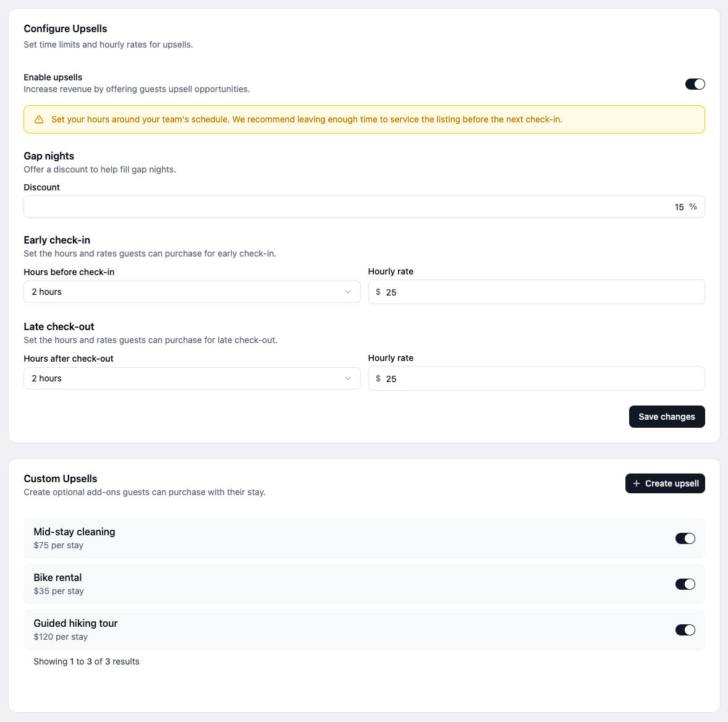Select the Guided hiking tour list row
The width and height of the screenshot is (728, 722).
pos(364,629)
